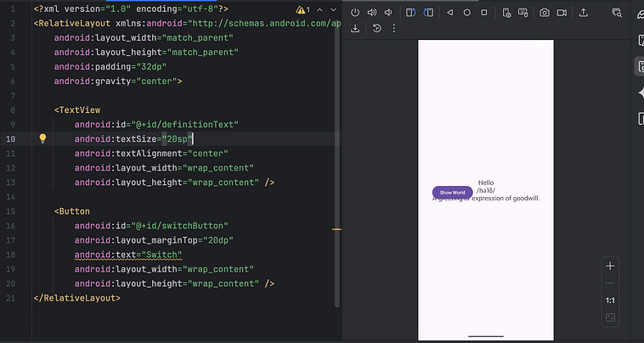Screen dimensions: 644x343
Task: Click the emulator bottom navigation gesture bar
Action: coord(486,336)
